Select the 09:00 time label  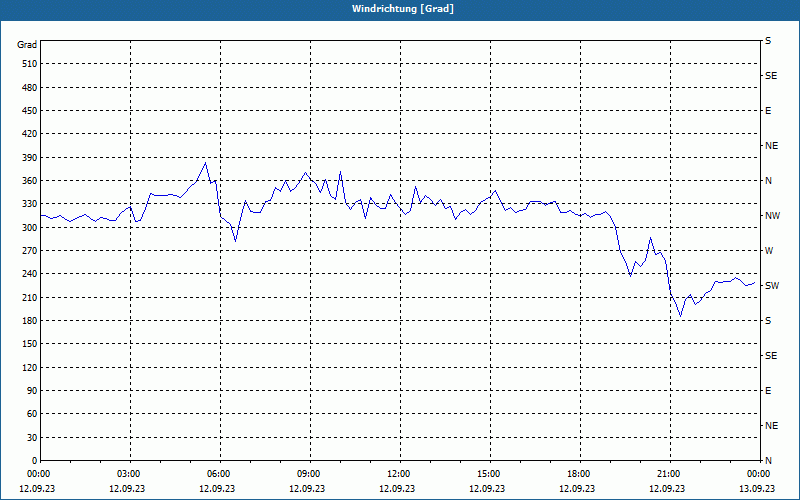pos(311,474)
